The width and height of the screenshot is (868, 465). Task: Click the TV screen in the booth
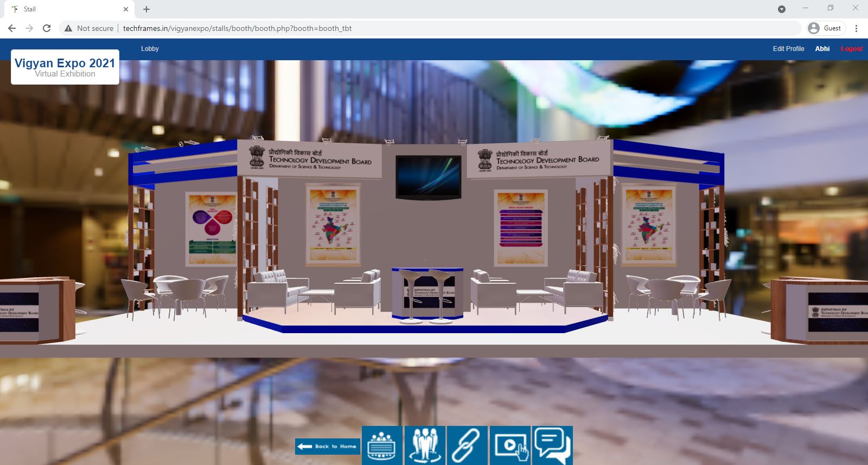click(x=428, y=176)
